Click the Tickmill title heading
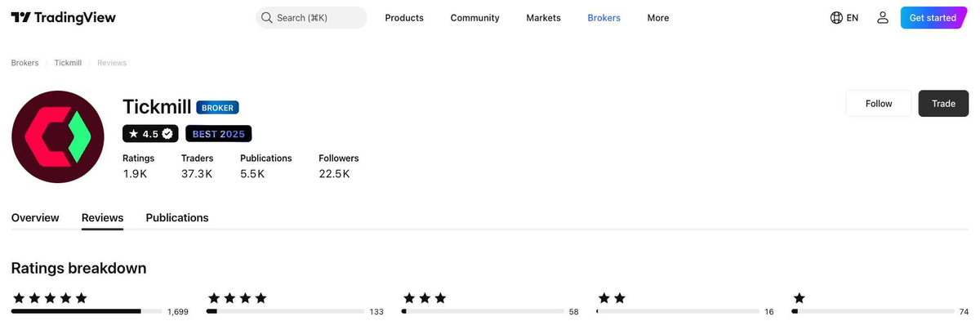 pyautogui.click(x=157, y=107)
